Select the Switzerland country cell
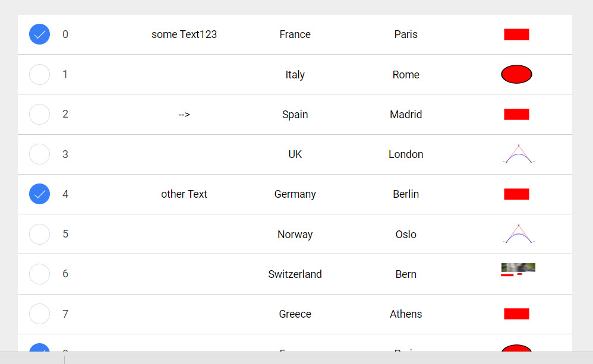 point(295,274)
